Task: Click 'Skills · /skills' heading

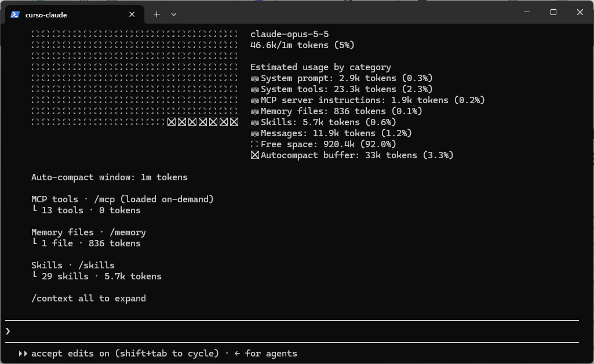Action: click(73, 265)
